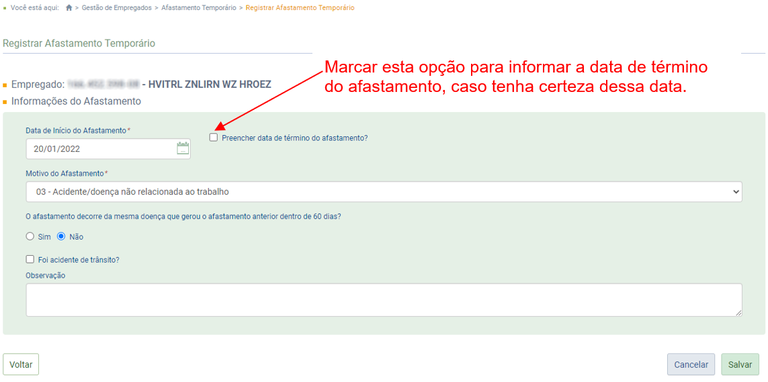Click the 'Motivo do Afastamento' label
The image size is (768, 382).
(65, 174)
